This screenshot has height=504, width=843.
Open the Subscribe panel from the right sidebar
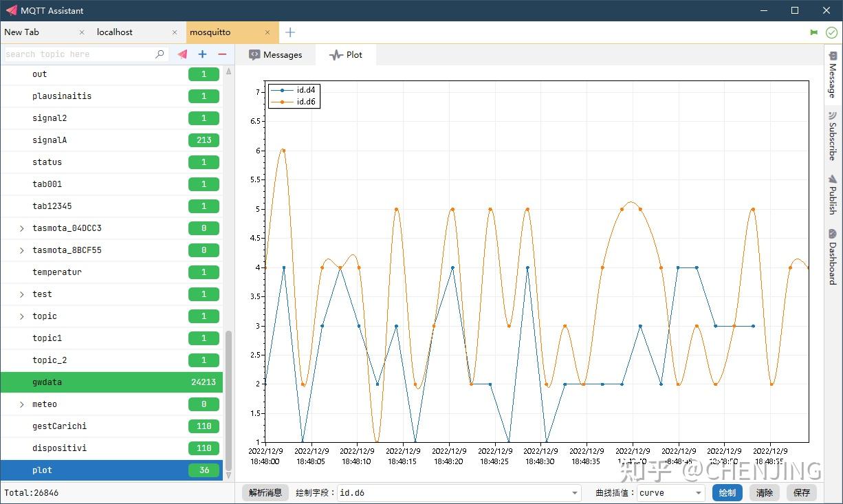coord(833,136)
